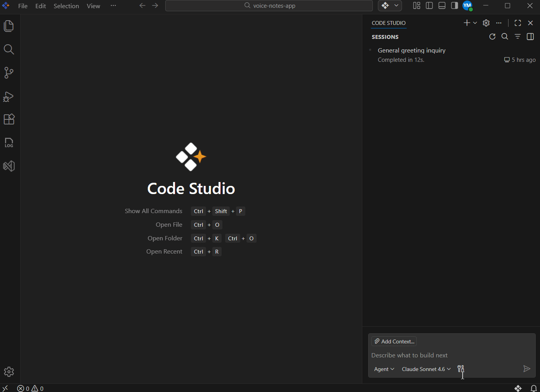Open the Edit menu
The height and width of the screenshot is (392, 540).
point(40,6)
